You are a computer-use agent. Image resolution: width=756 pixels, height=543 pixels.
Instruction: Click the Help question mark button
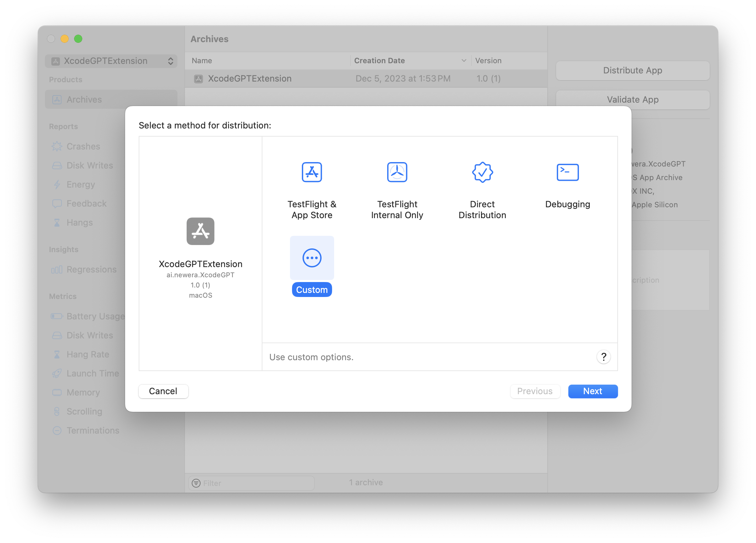point(603,357)
